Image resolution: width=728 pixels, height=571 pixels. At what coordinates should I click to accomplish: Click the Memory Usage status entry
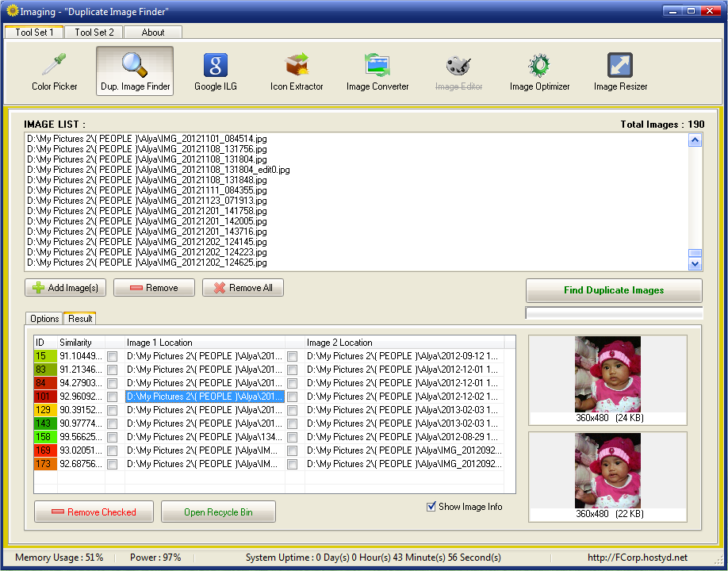click(59, 558)
